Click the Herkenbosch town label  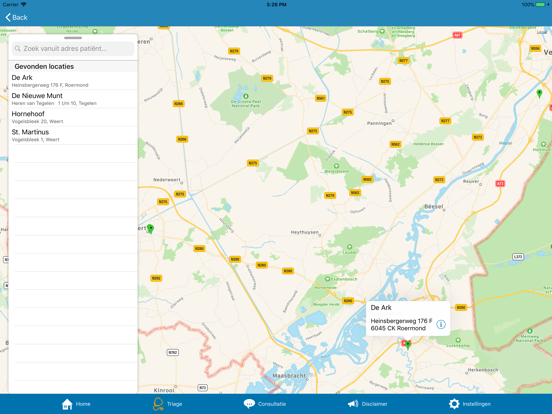point(483,370)
